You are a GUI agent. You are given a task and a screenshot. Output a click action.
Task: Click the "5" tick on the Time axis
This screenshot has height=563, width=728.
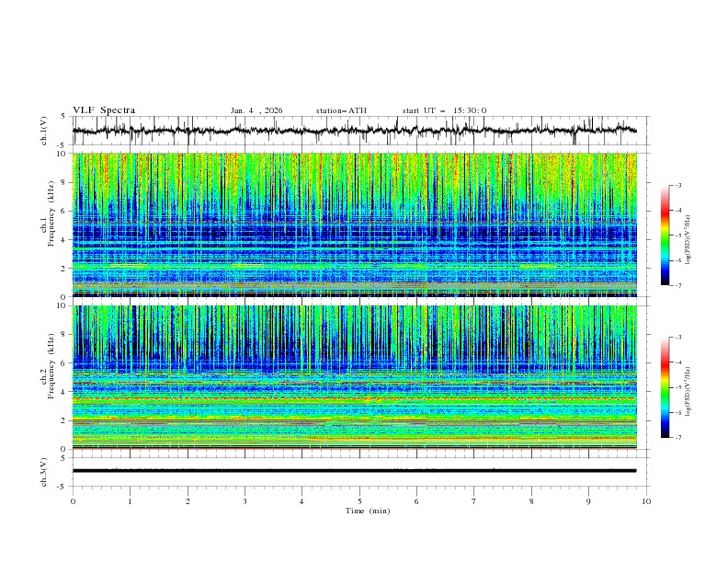point(359,501)
